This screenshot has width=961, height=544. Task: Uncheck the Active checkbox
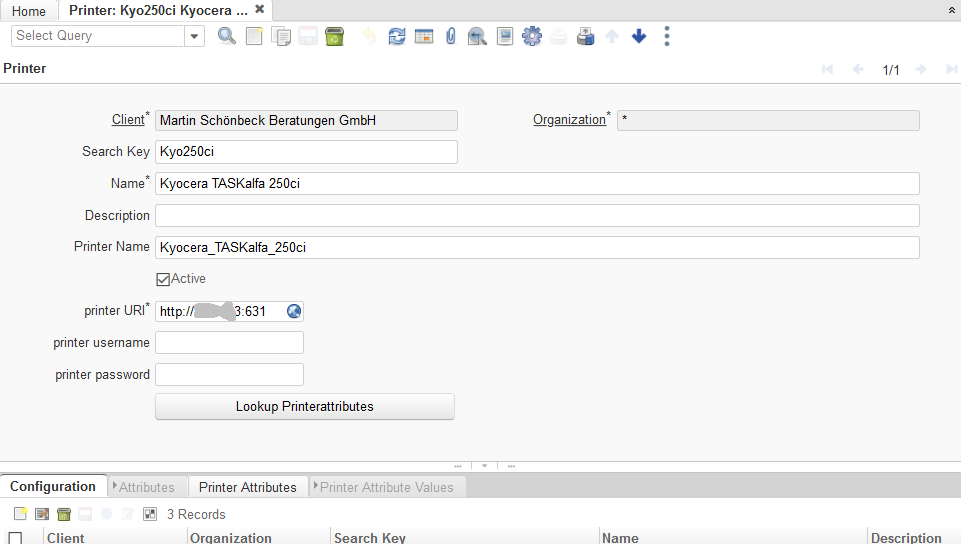click(x=163, y=279)
